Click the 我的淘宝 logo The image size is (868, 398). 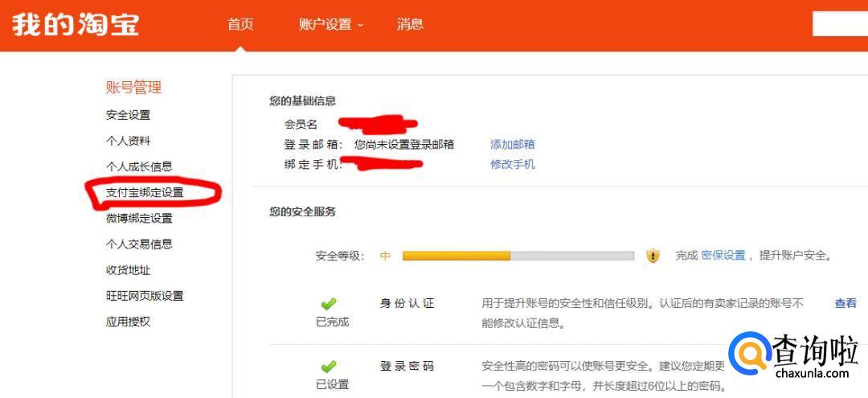coord(76,24)
